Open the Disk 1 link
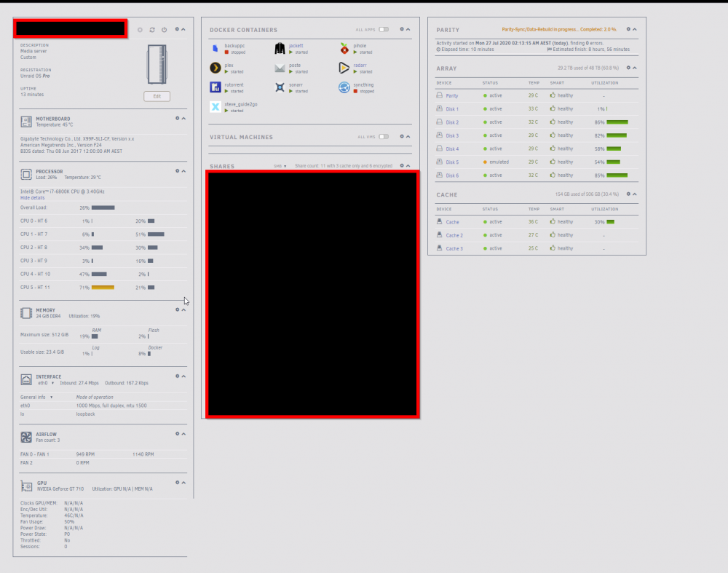The width and height of the screenshot is (728, 573). (452, 109)
